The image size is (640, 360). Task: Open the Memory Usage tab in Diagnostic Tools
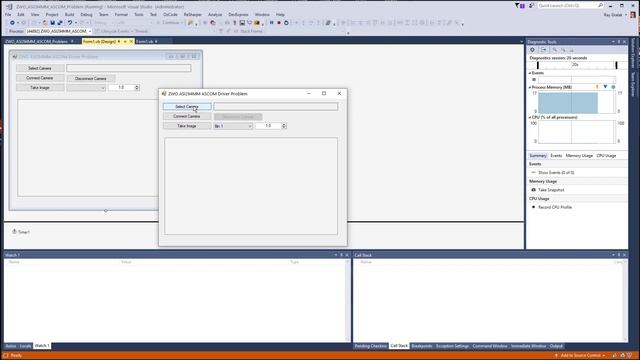(x=579, y=156)
